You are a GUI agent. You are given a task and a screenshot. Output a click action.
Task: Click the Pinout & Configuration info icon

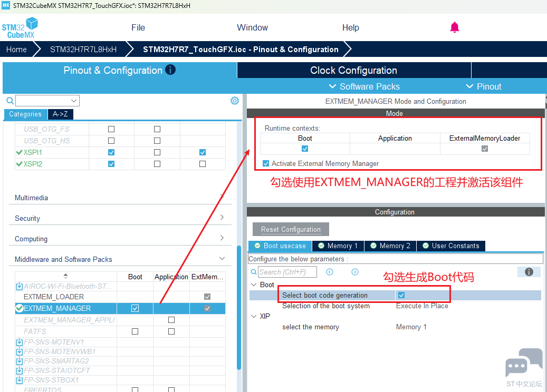pos(170,70)
